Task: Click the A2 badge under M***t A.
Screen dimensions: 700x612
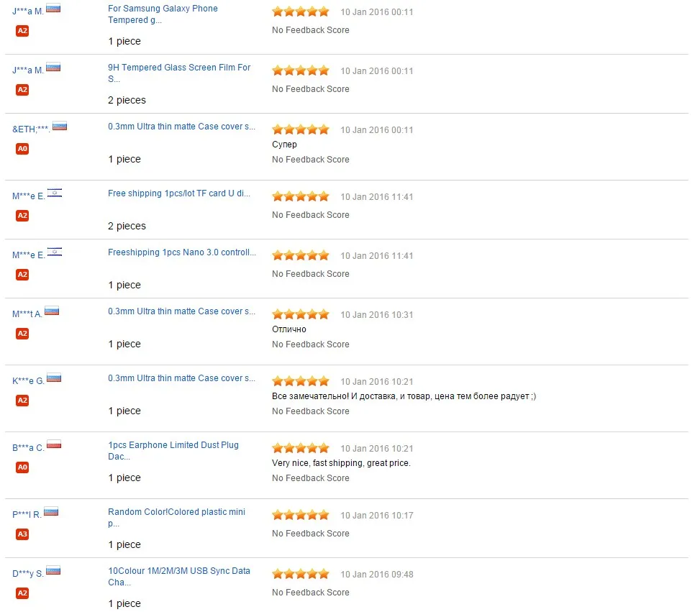Action: click(22, 333)
